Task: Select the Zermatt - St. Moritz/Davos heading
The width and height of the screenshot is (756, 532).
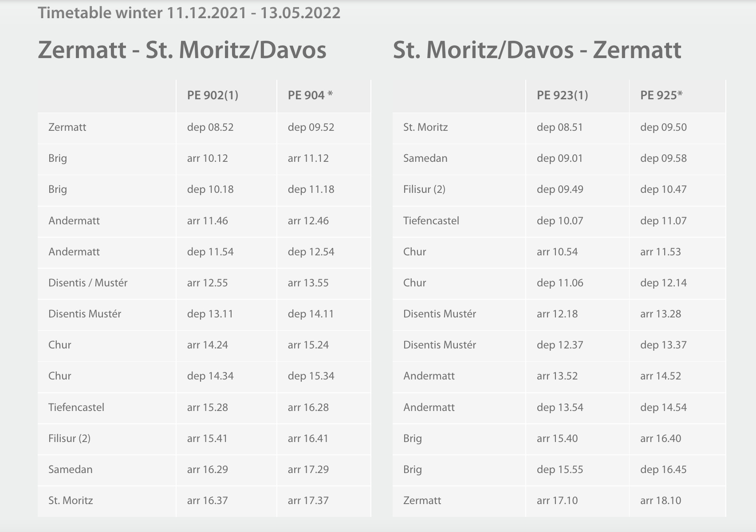Action: pyautogui.click(x=182, y=50)
